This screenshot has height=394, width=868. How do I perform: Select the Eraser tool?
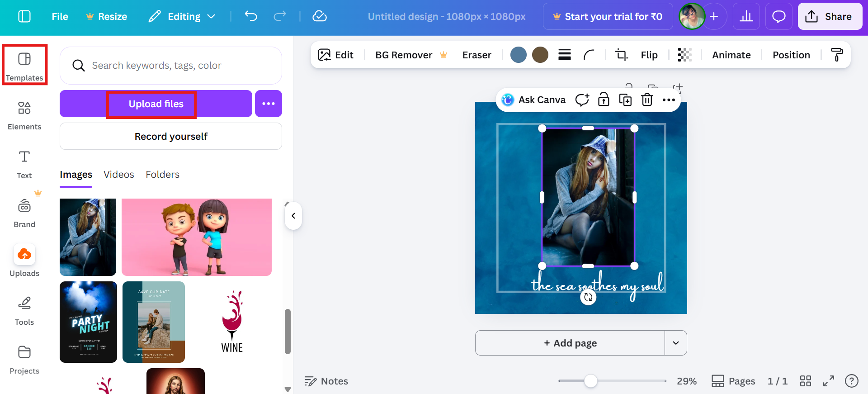pos(476,55)
